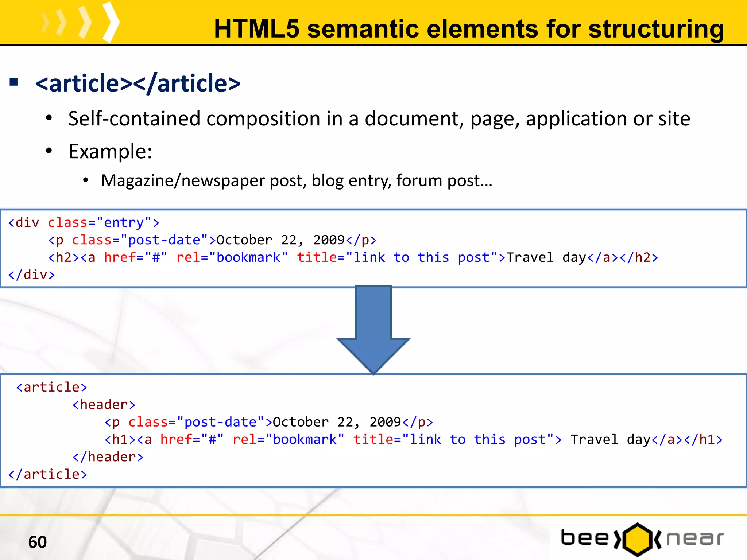This screenshot has width=747, height=560.
Task: Click the '</article>' closing tag line
Action: (48, 474)
